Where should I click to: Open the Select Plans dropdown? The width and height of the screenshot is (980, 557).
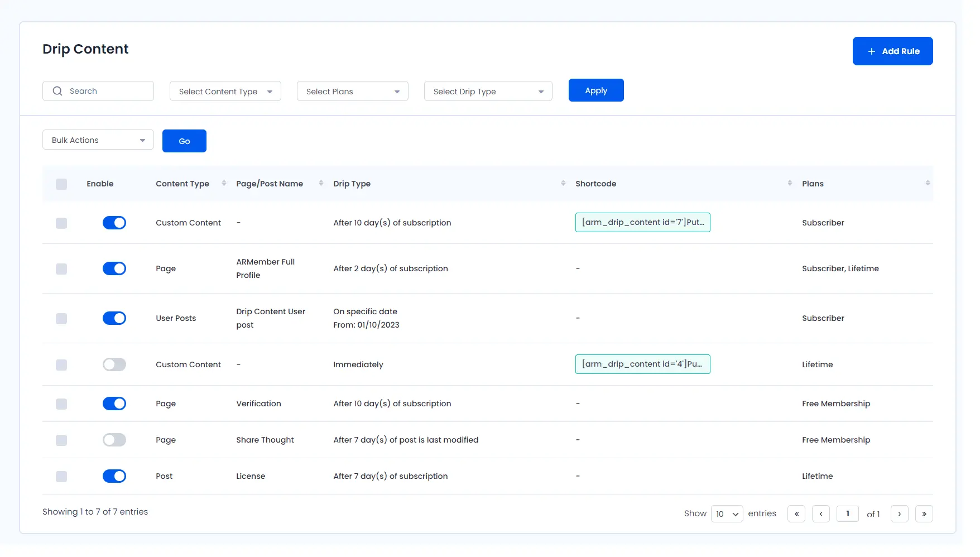352,92
